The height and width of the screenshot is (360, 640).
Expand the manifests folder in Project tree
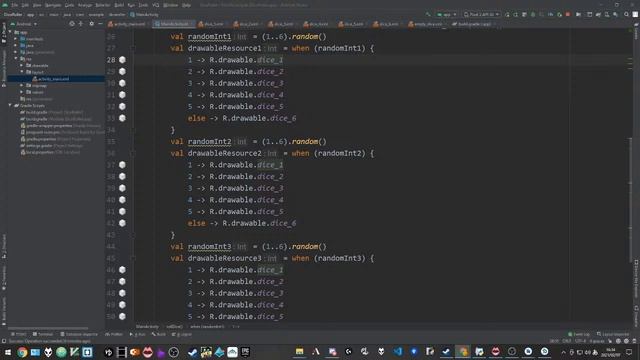[16, 39]
